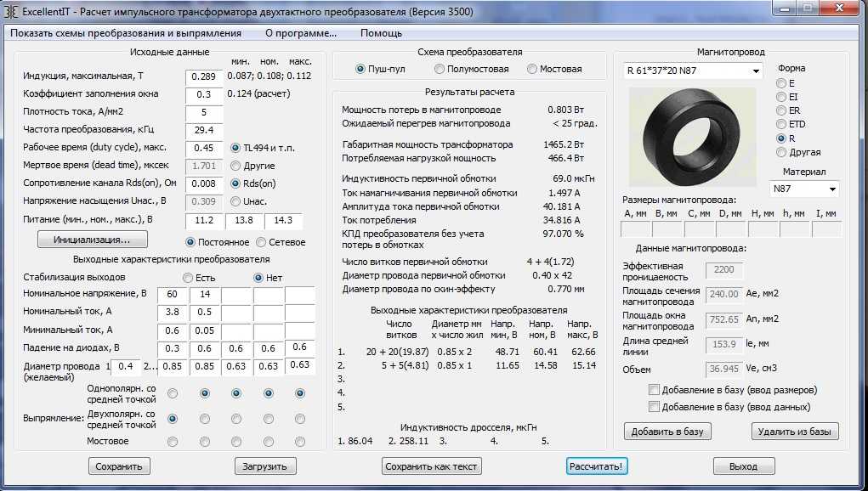Open the О программе... menu
868x491 pixels.
pyautogui.click(x=301, y=33)
